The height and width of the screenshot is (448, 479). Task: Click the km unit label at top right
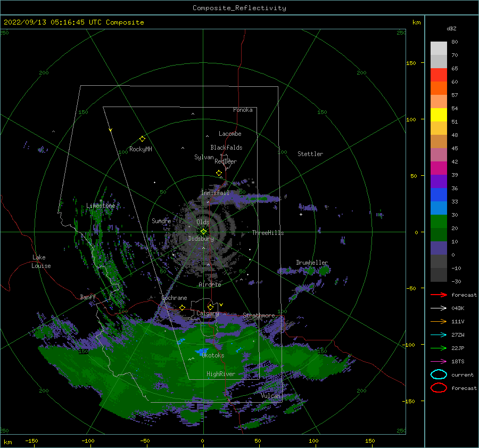[x=416, y=22]
